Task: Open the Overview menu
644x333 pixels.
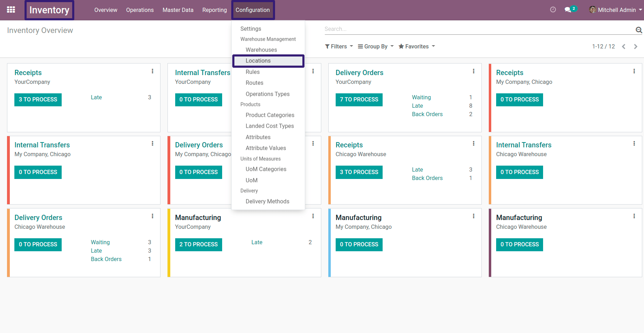Action: click(x=106, y=10)
